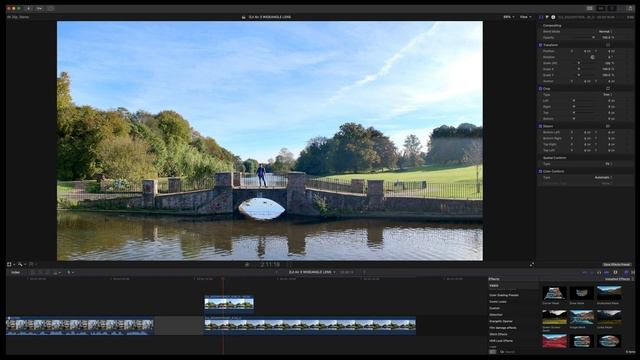This screenshot has height=360, width=640.
Task: Click the inspector layout icon in top-right toolbar
Action: [x=612, y=8]
